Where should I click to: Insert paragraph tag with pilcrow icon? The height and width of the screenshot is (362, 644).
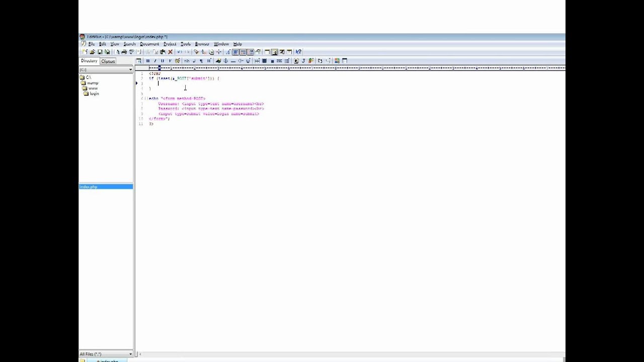pos(201,61)
